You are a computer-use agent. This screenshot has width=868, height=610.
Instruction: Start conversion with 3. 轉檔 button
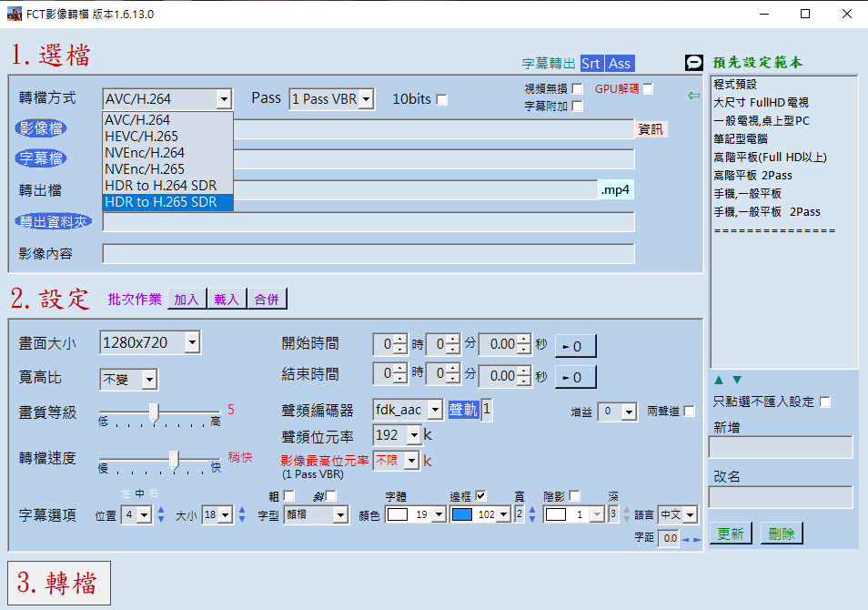tap(58, 583)
